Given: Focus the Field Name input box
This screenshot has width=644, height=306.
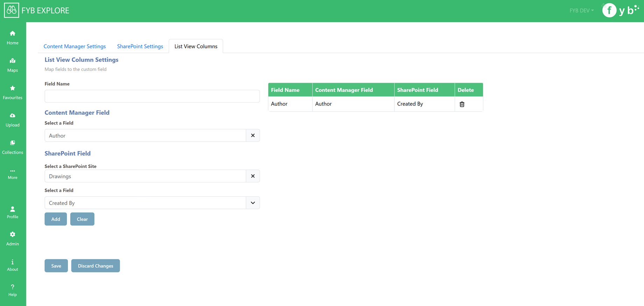Looking at the screenshot, I should pyautogui.click(x=152, y=96).
